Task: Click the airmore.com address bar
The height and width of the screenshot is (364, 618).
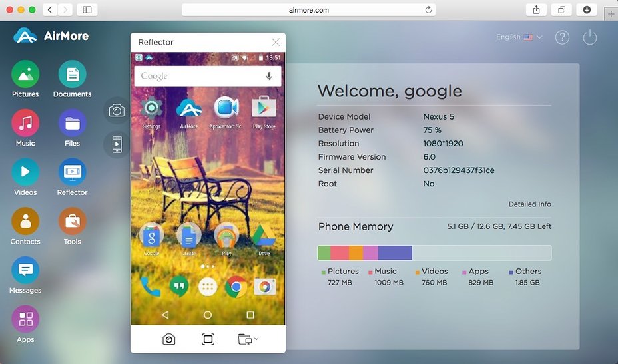Action: (x=308, y=10)
